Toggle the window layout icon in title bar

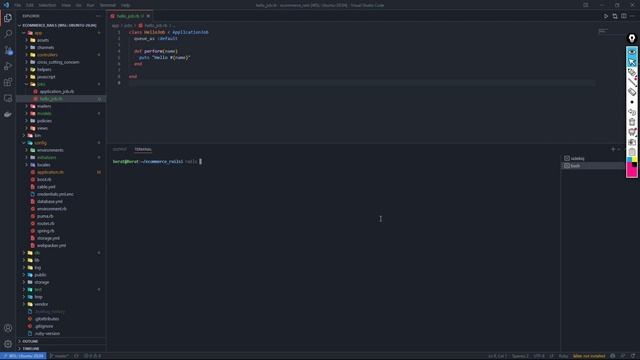click(x=586, y=5)
